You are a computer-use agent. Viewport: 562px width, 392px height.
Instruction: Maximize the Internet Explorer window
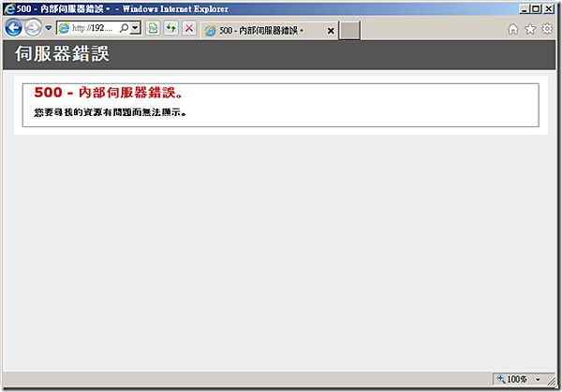pyautogui.click(x=536, y=9)
